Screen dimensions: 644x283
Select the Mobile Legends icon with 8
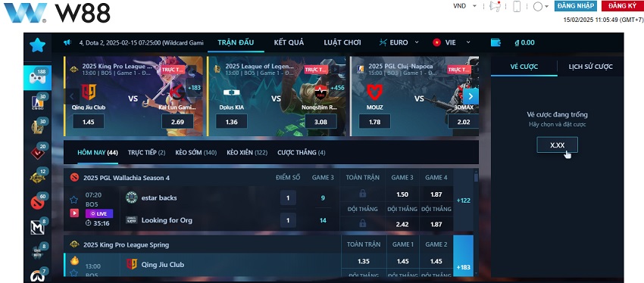[37, 227]
